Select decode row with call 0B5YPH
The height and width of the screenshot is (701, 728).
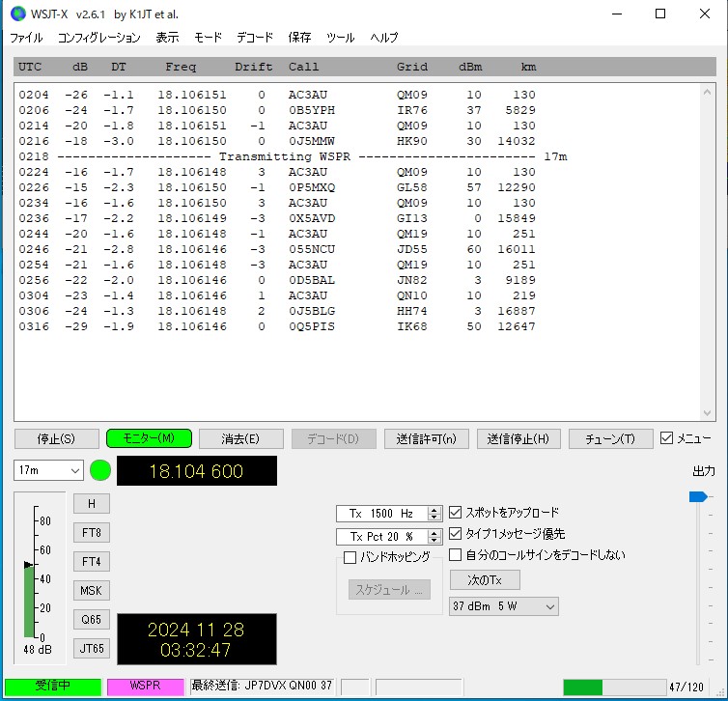click(x=277, y=110)
